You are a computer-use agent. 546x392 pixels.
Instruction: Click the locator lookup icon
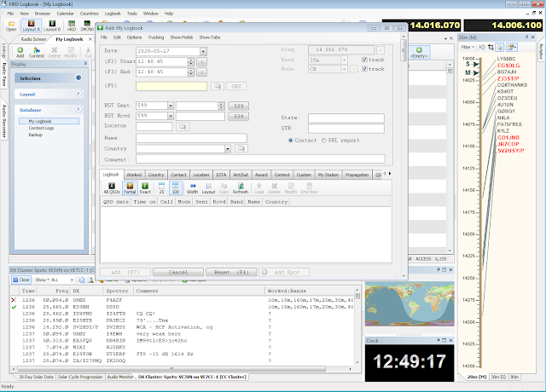(183, 127)
